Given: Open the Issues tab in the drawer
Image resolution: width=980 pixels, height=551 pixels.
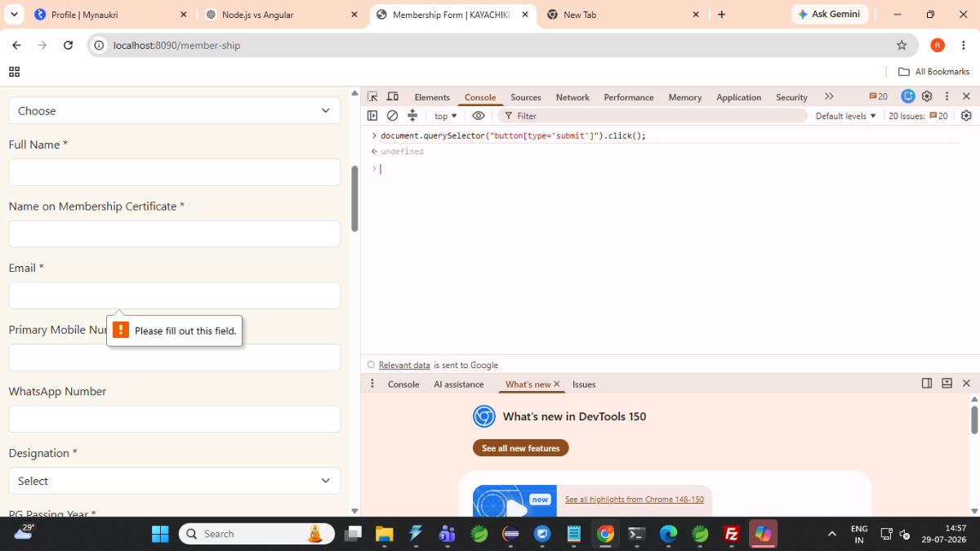Looking at the screenshot, I should (584, 384).
